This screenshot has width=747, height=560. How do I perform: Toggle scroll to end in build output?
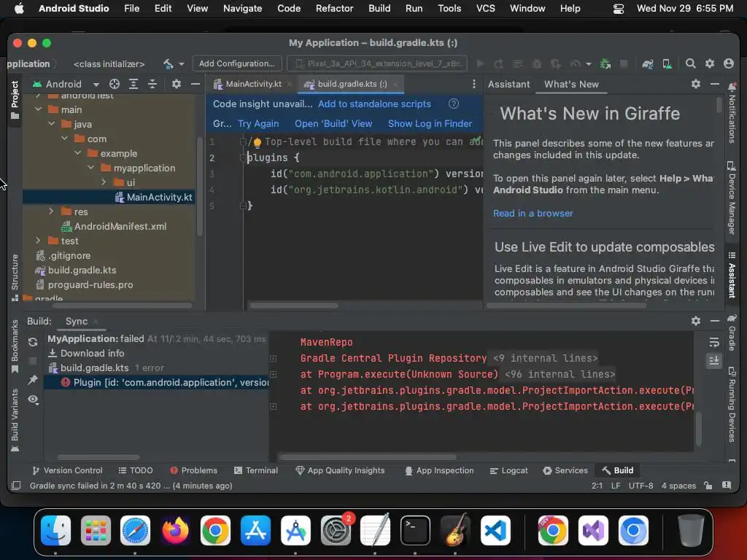(x=713, y=360)
